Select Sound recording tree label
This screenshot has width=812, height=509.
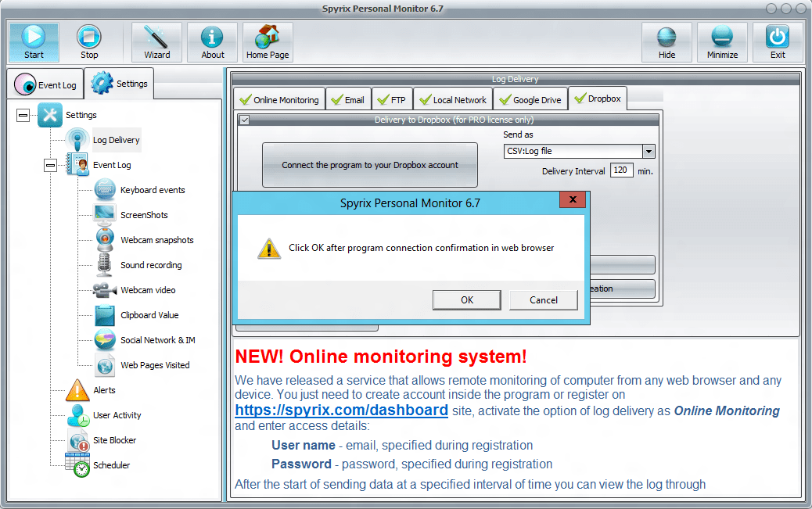(151, 265)
